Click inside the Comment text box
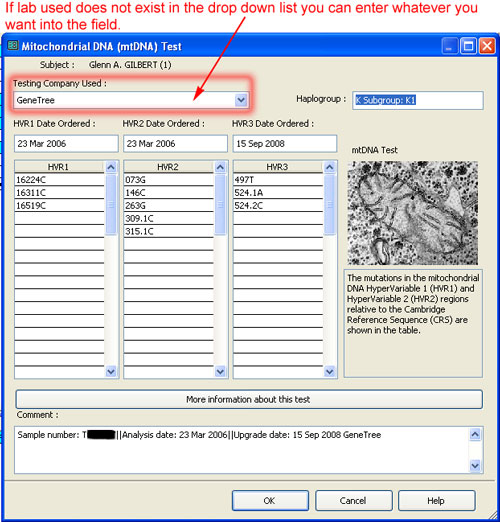This screenshot has width=500, height=522. pos(242,450)
